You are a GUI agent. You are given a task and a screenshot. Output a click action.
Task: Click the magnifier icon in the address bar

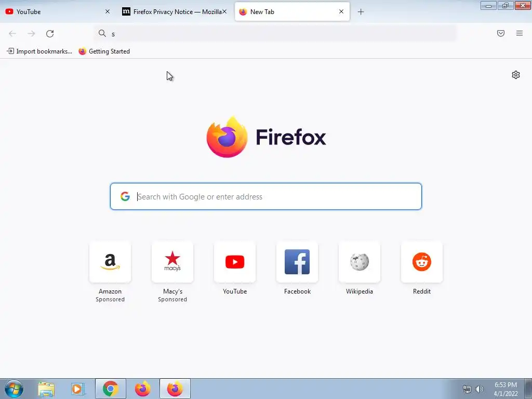coord(102,33)
